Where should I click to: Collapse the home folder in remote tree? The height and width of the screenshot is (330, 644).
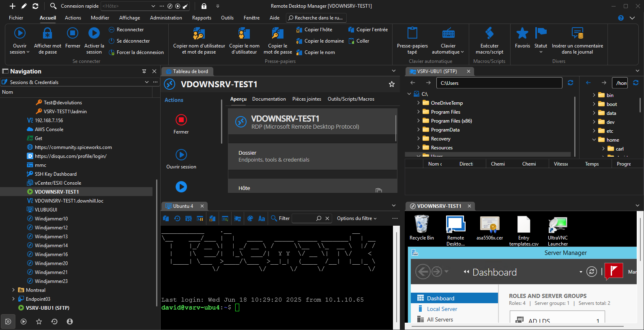tap(594, 140)
